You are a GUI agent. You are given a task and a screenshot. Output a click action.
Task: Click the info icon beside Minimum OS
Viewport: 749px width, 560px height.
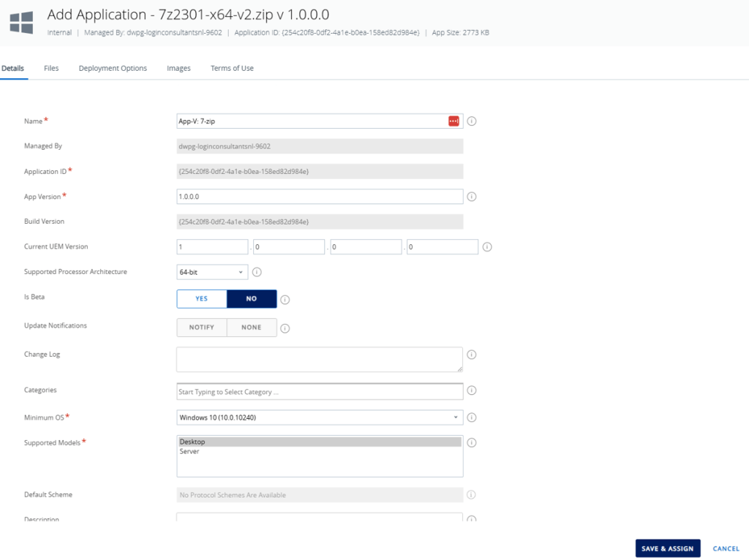(472, 417)
